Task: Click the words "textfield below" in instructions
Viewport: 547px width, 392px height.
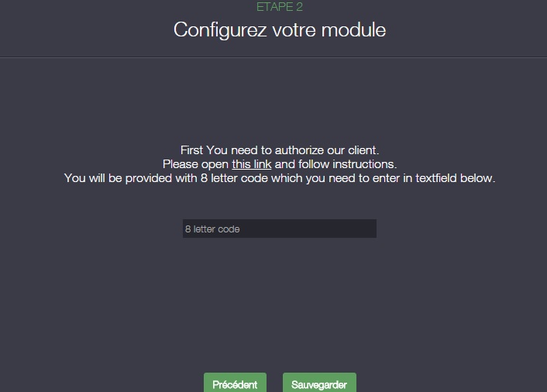Action: tap(456, 178)
